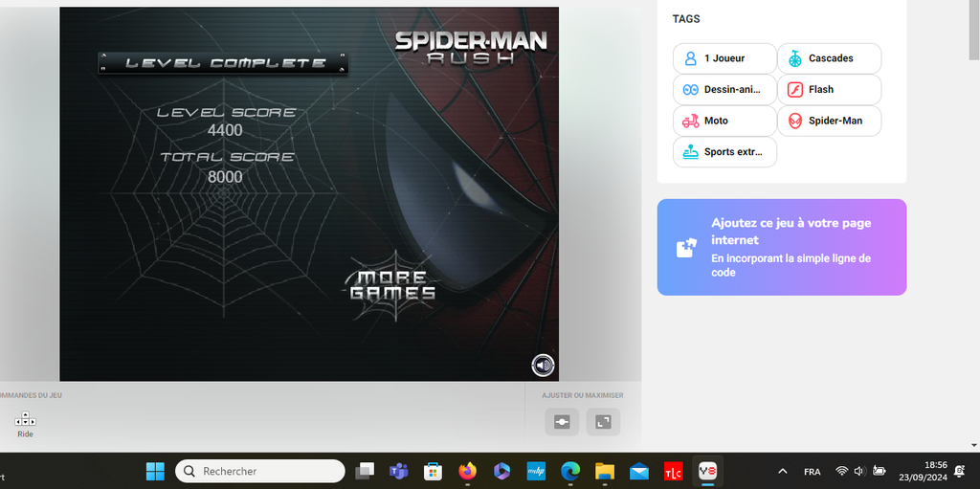Click the Spider-Man Rush logo
This screenshot has height=489, width=980.
tap(471, 47)
